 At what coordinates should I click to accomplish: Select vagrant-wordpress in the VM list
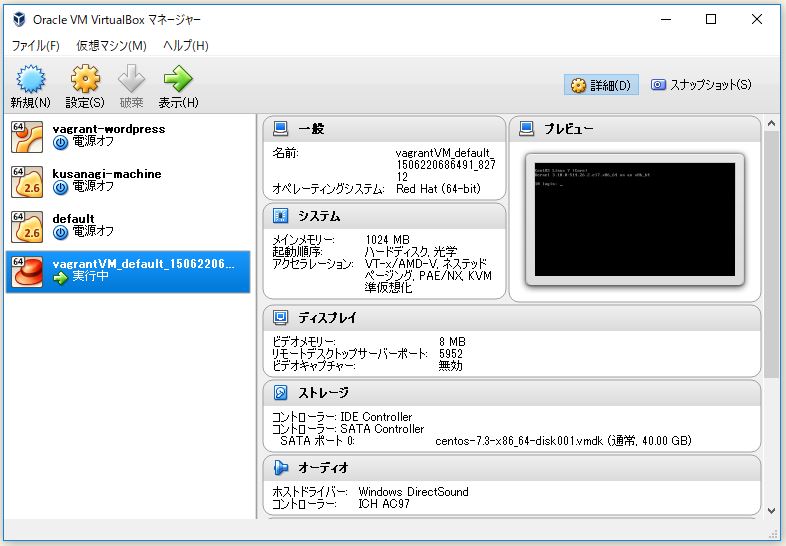coord(128,137)
